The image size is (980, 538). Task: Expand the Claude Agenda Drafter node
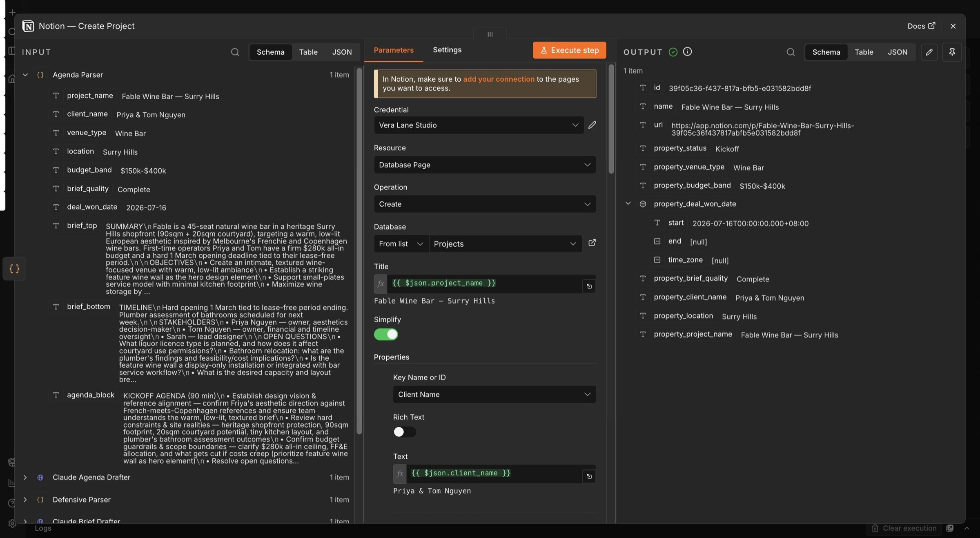(x=25, y=477)
